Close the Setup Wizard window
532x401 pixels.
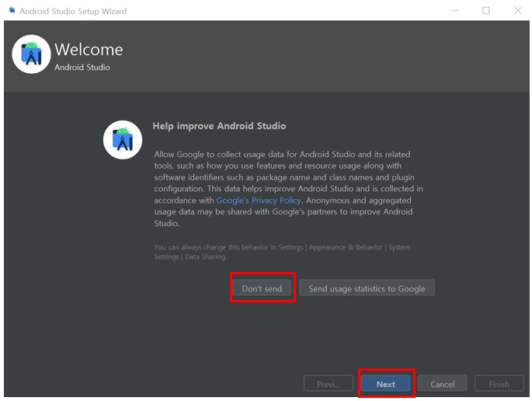[518, 11]
